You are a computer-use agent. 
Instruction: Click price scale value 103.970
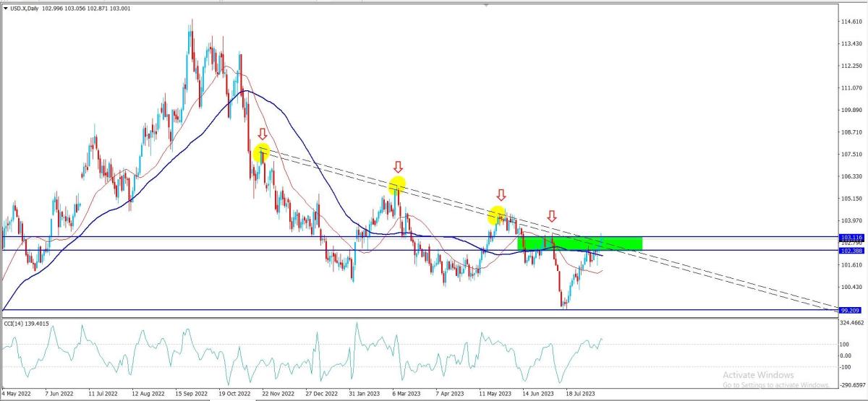(851, 220)
